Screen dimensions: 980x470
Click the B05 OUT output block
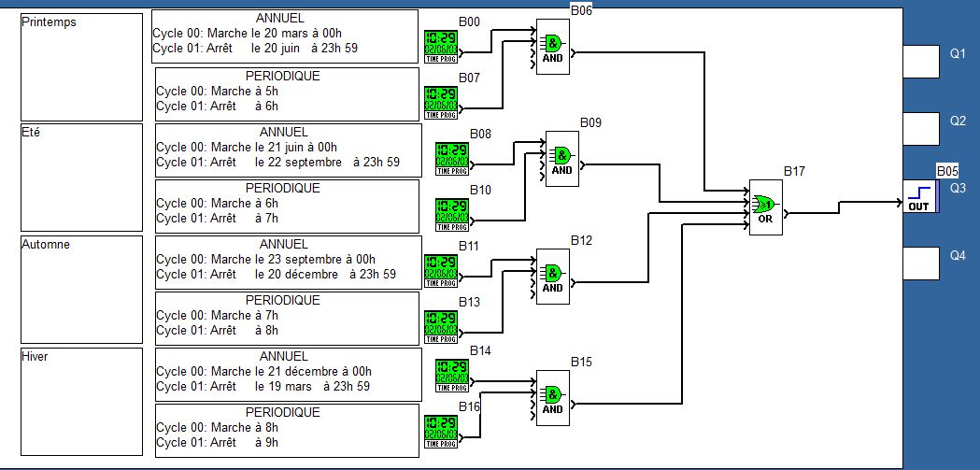pyautogui.click(x=920, y=196)
